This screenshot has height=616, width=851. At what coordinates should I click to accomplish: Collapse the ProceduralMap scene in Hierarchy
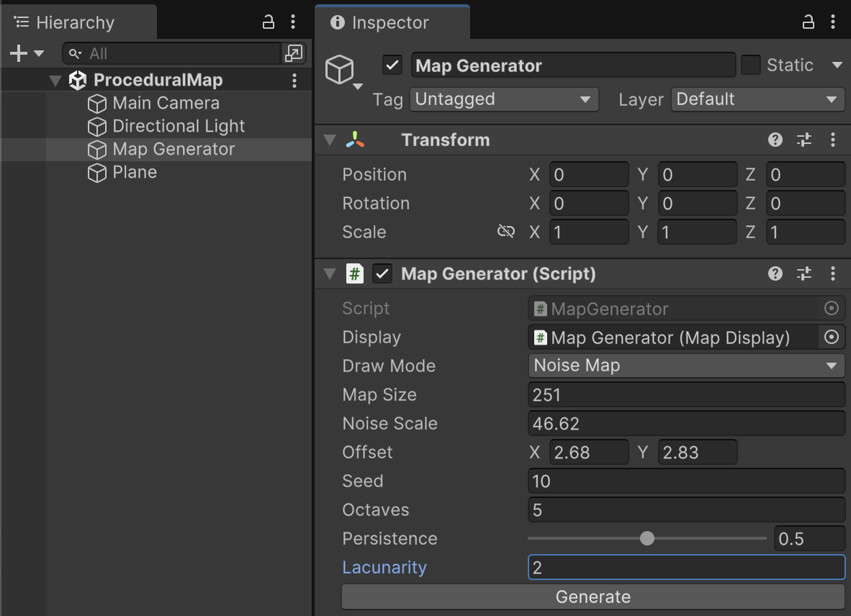tap(55, 80)
